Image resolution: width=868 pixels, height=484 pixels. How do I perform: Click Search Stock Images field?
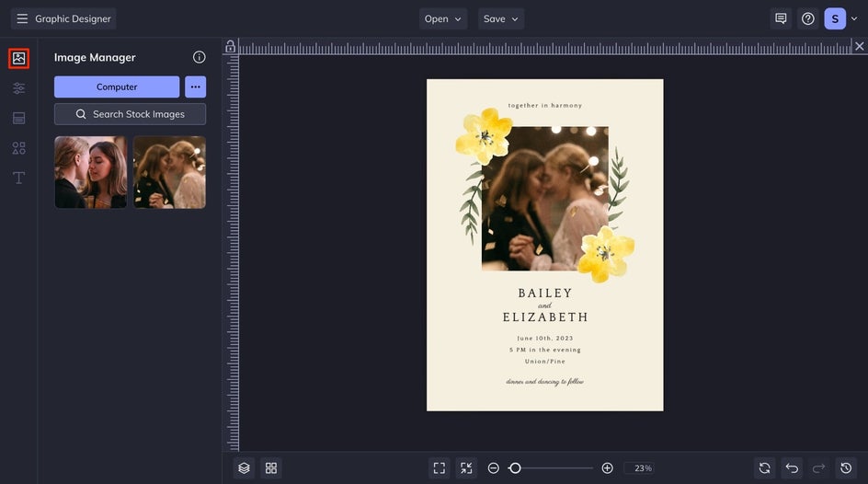tap(130, 114)
